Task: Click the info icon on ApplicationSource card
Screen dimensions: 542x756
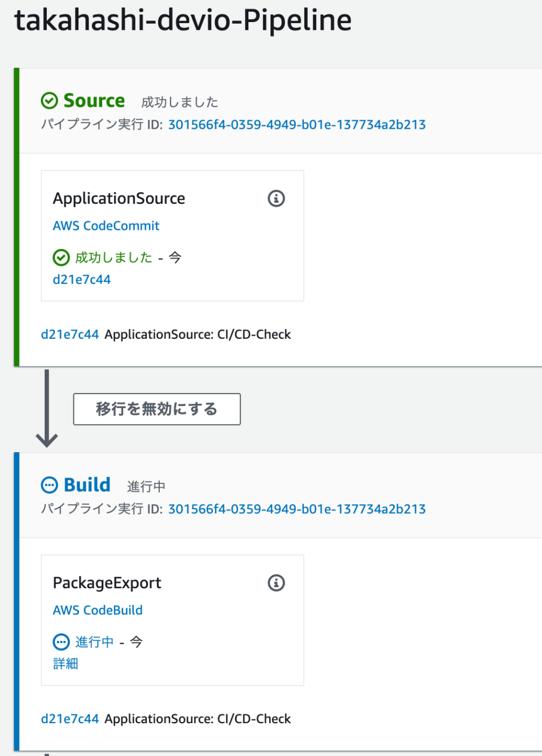Action: pyautogui.click(x=276, y=198)
